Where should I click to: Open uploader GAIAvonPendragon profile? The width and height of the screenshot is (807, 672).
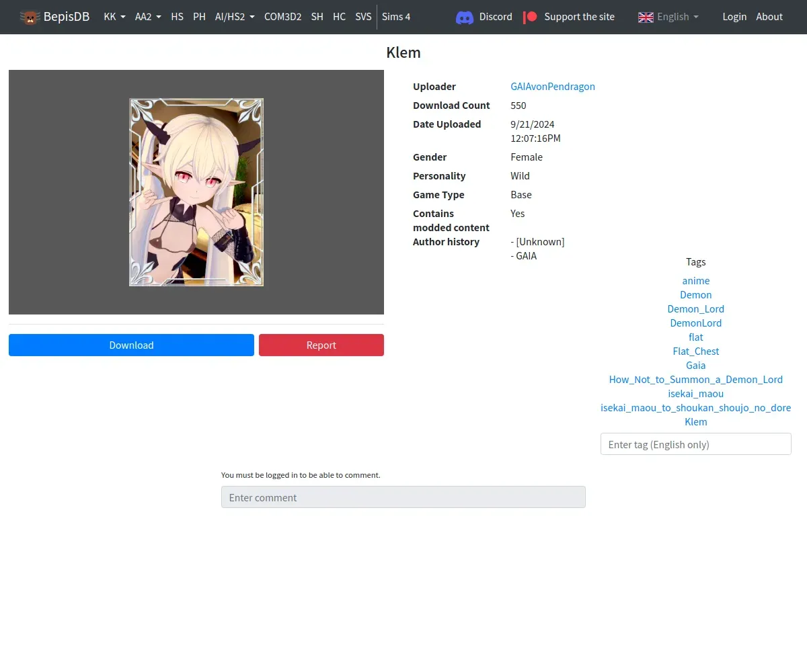[x=553, y=87]
